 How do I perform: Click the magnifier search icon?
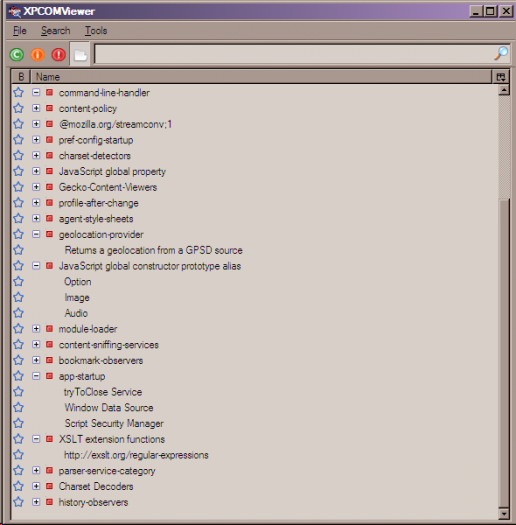click(501, 54)
